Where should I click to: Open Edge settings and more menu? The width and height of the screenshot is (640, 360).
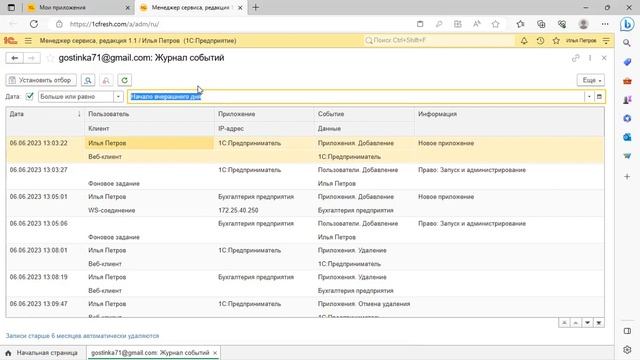(605, 24)
